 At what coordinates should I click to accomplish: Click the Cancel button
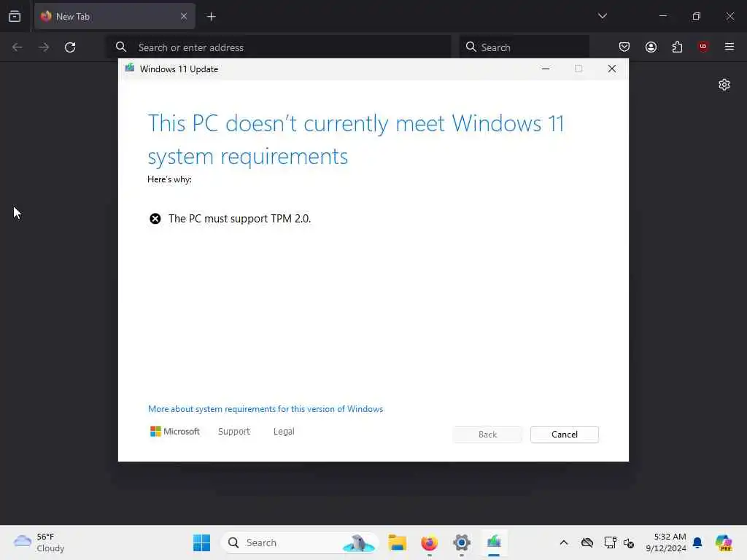[x=564, y=435]
